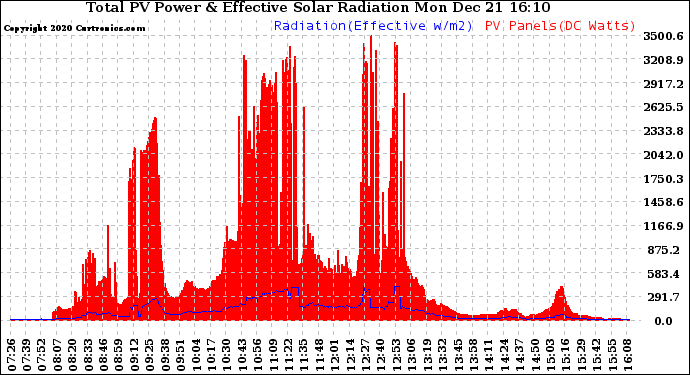Image resolution: width=690 pixels, height=375 pixels.
Task: Select the blue 'Radiation(Effective w/m2)' legend entry
Action: (x=373, y=26)
